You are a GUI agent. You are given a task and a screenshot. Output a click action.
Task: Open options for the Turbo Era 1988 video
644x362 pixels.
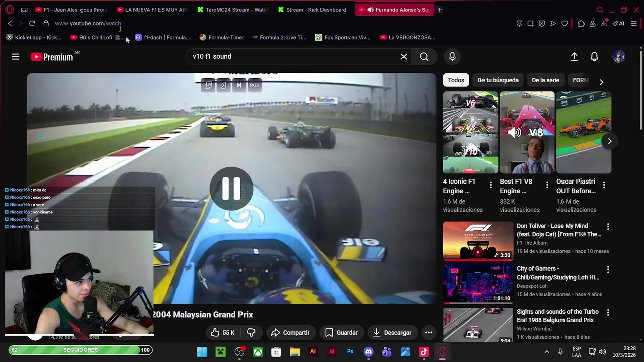pyautogui.click(x=608, y=312)
